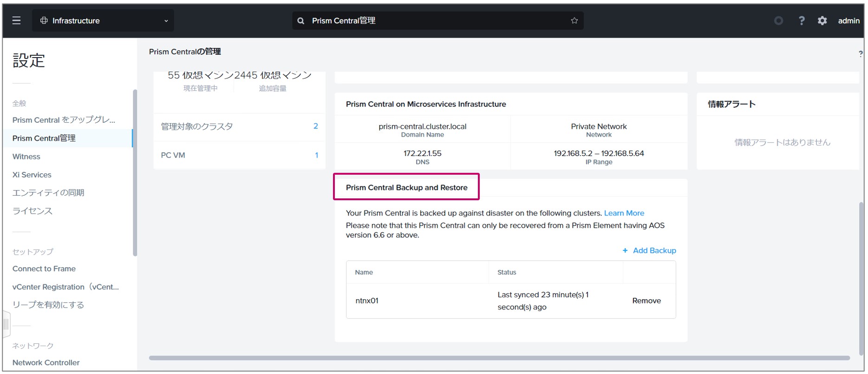This screenshot has height=374, width=868.
Task: Open Xi Services settings page
Action: 32,175
